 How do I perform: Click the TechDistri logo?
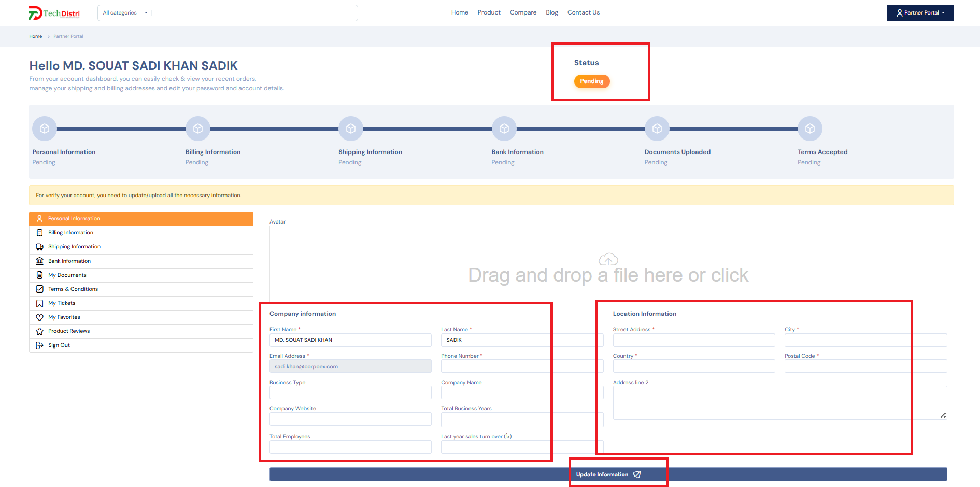tap(54, 13)
